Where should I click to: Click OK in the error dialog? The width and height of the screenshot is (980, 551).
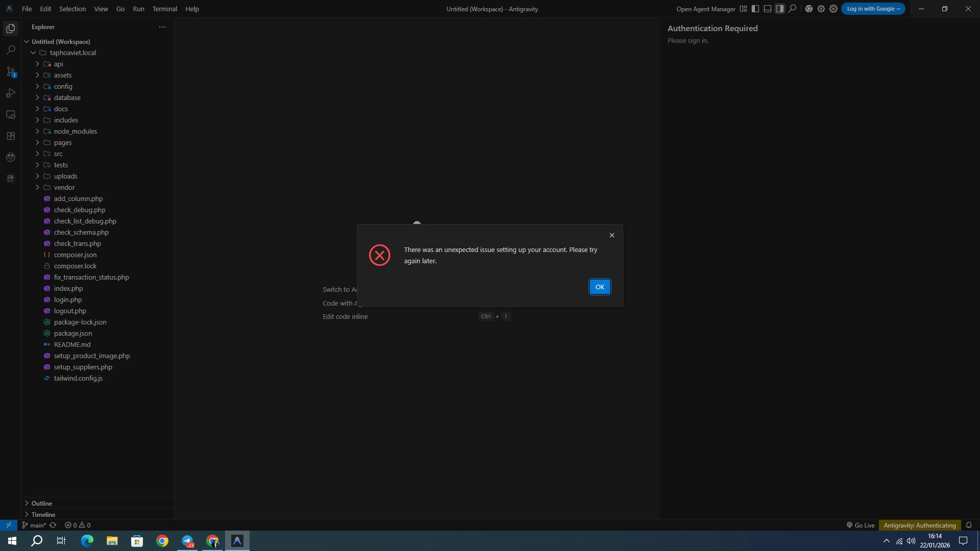[x=600, y=287]
